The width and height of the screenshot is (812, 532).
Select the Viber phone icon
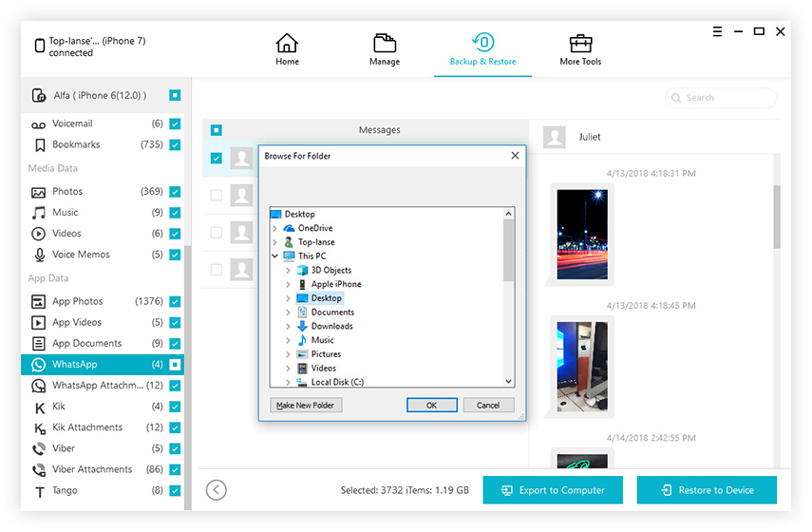pyautogui.click(x=39, y=448)
